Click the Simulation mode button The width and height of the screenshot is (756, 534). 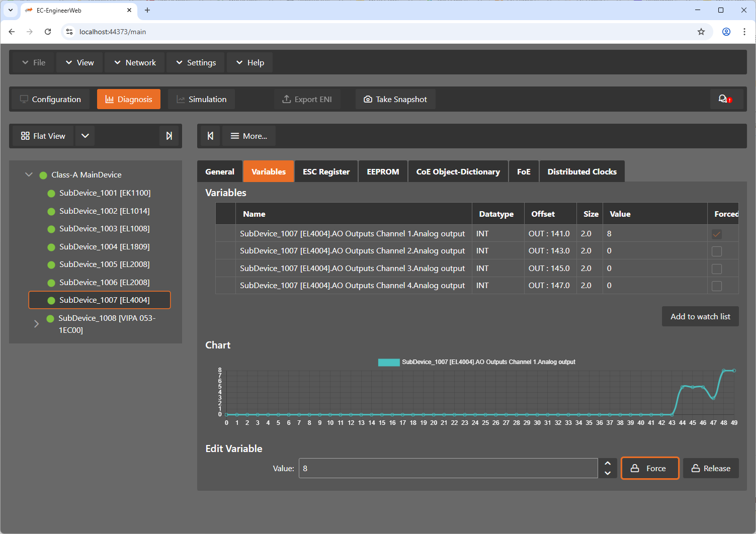pyautogui.click(x=202, y=99)
